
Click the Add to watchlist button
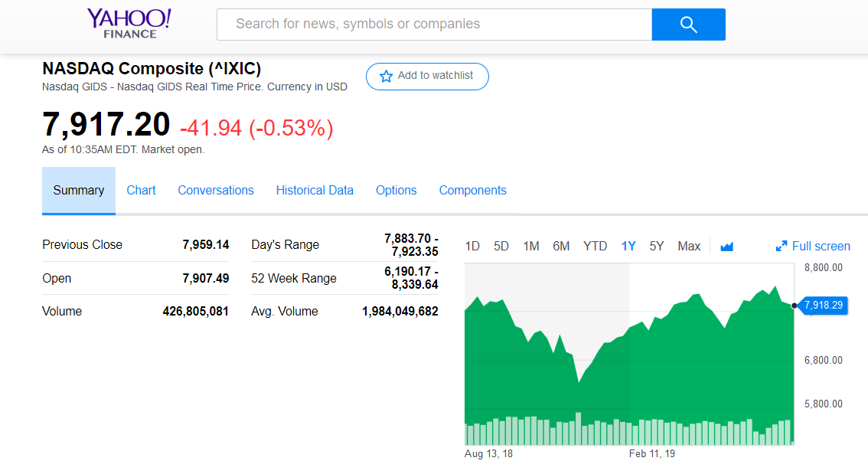point(427,77)
